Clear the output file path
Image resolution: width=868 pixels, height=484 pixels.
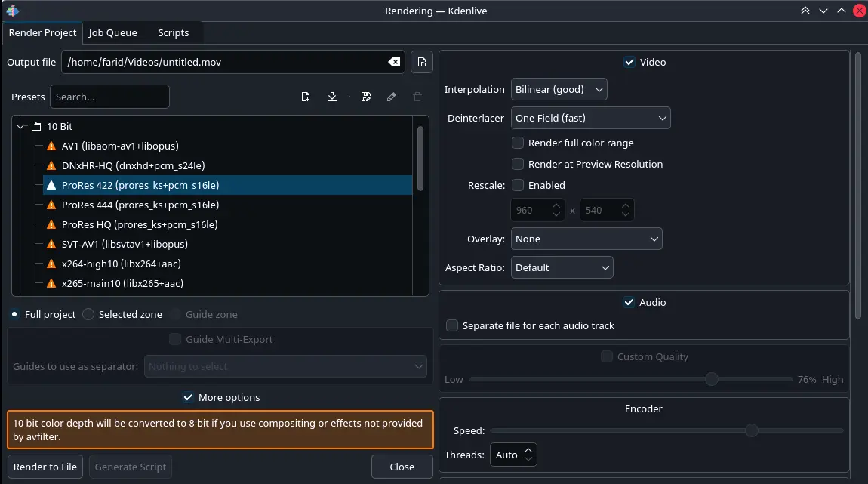click(x=394, y=62)
